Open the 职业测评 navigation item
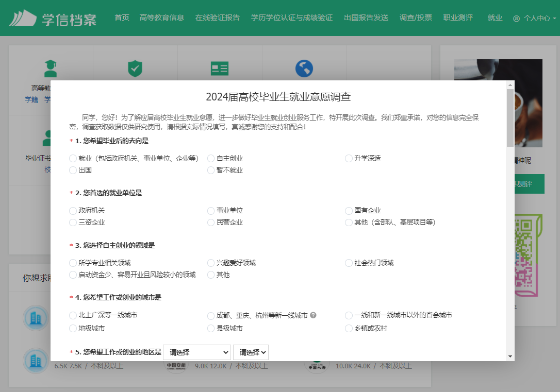 click(x=458, y=18)
